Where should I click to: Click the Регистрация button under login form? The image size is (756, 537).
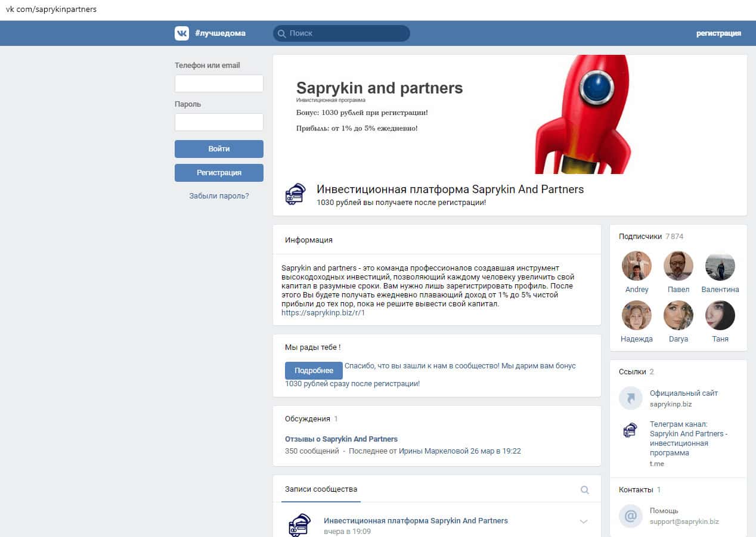click(x=219, y=173)
